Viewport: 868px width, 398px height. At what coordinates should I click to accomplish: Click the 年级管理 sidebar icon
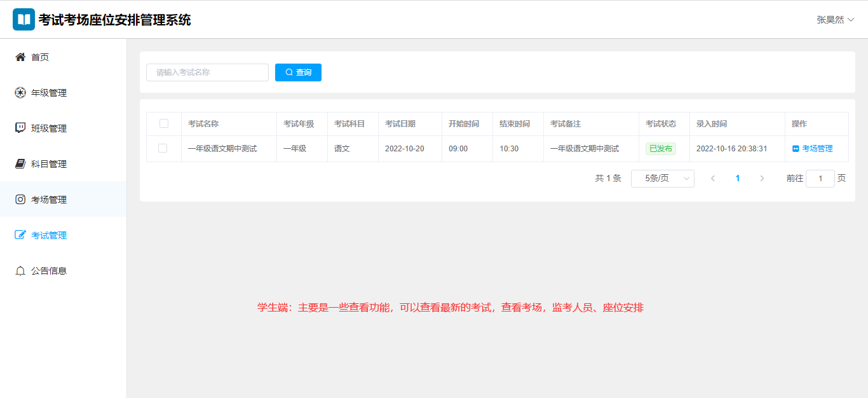(x=20, y=93)
